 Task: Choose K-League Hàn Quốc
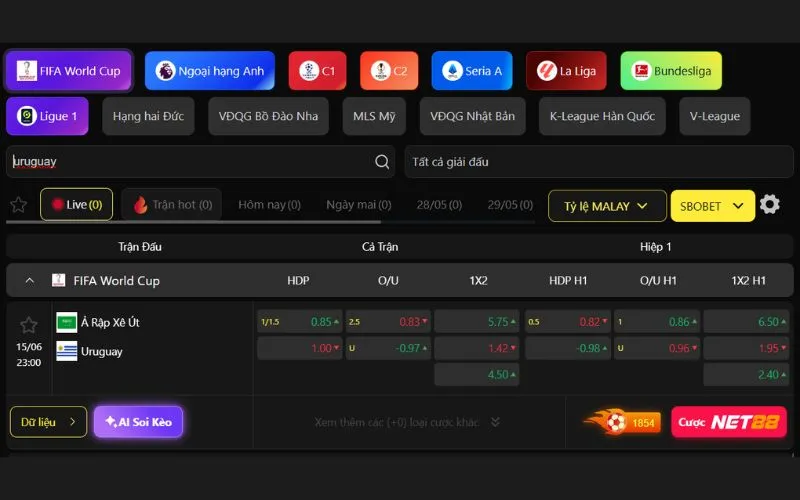(602, 116)
